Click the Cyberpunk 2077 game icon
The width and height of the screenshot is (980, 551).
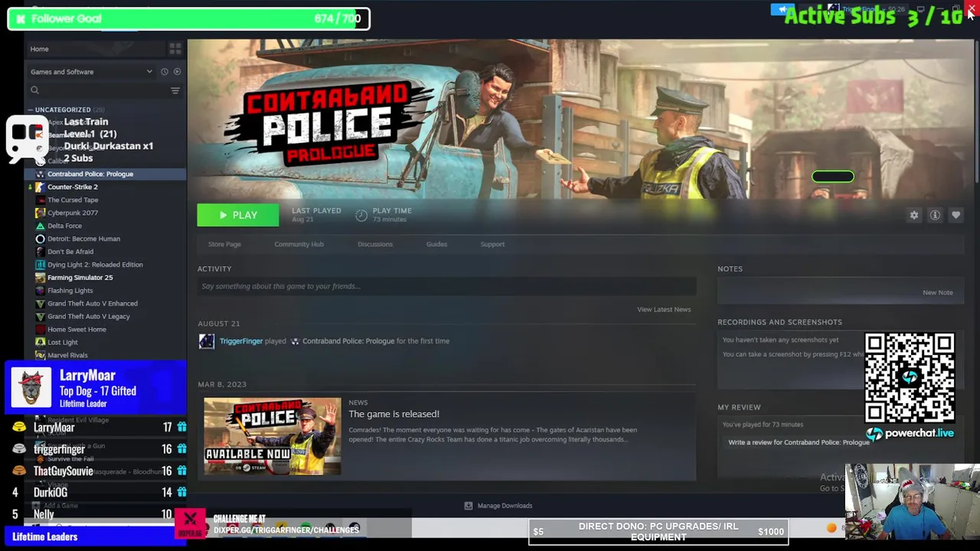(x=40, y=213)
